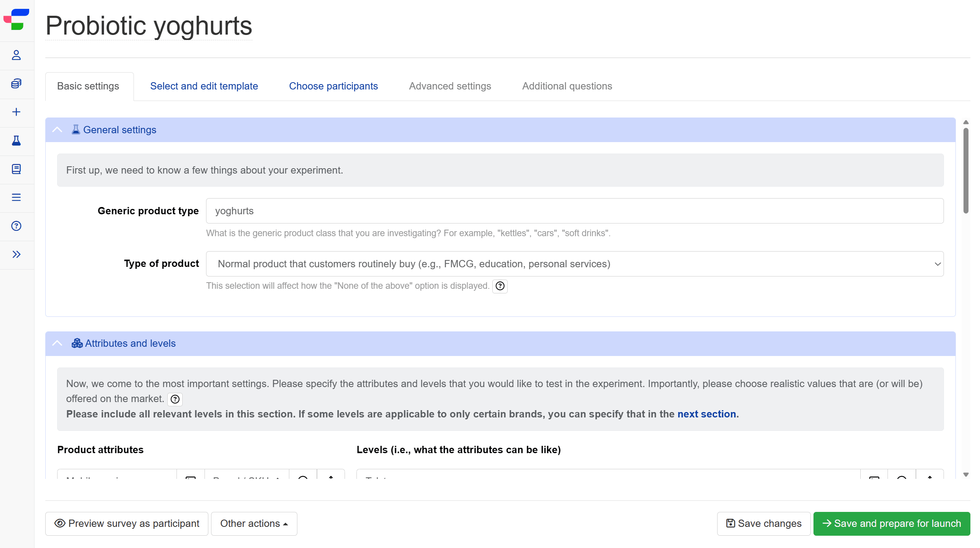Click cubes icon in Attributes and levels header
The image size is (980, 548).
point(77,343)
